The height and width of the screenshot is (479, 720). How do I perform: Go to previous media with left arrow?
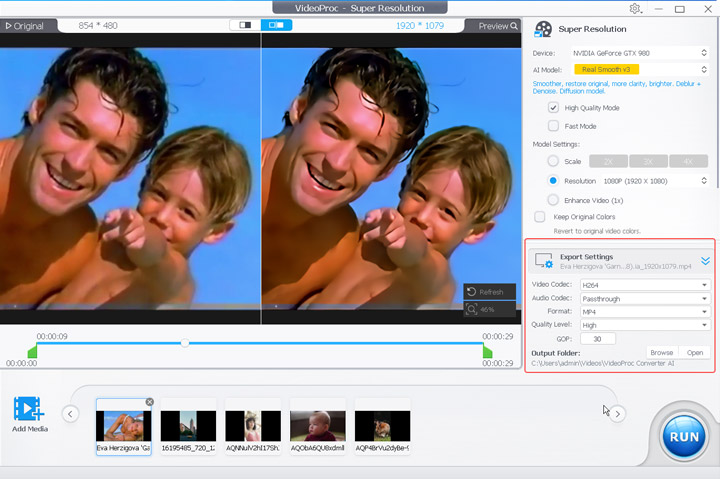pyautogui.click(x=70, y=414)
